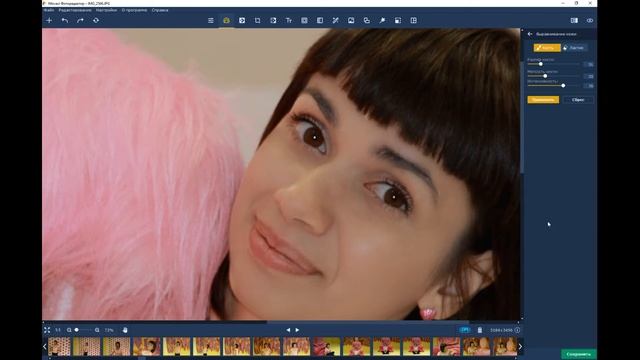
Task: Open the image info icon
Action: pyautogui.click(x=517, y=330)
